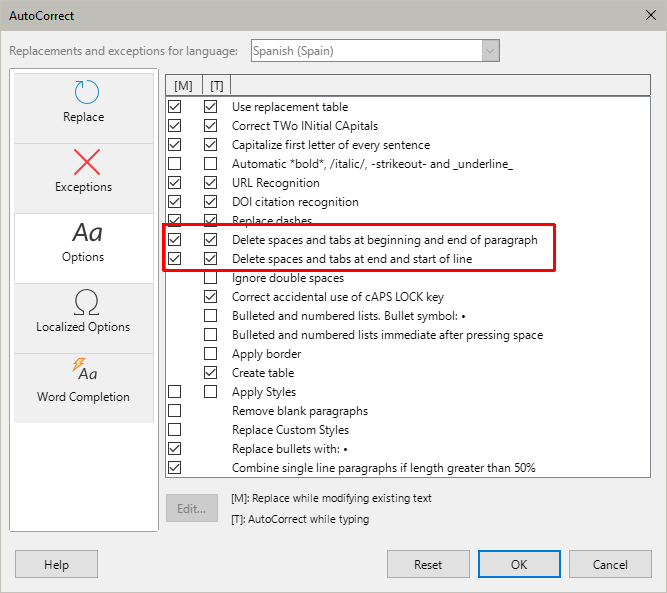Click the Reset button
667x593 pixels.
point(428,565)
